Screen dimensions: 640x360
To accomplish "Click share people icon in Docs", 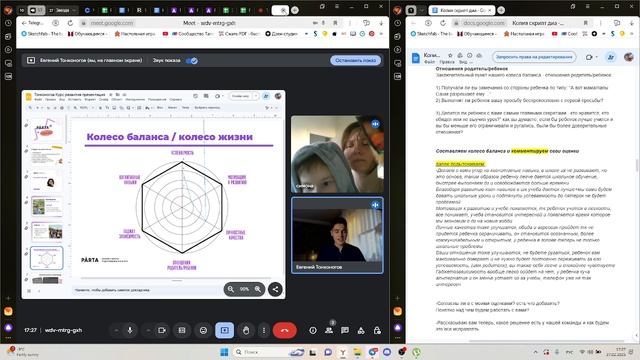I will pyautogui.click(x=611, y=57).
